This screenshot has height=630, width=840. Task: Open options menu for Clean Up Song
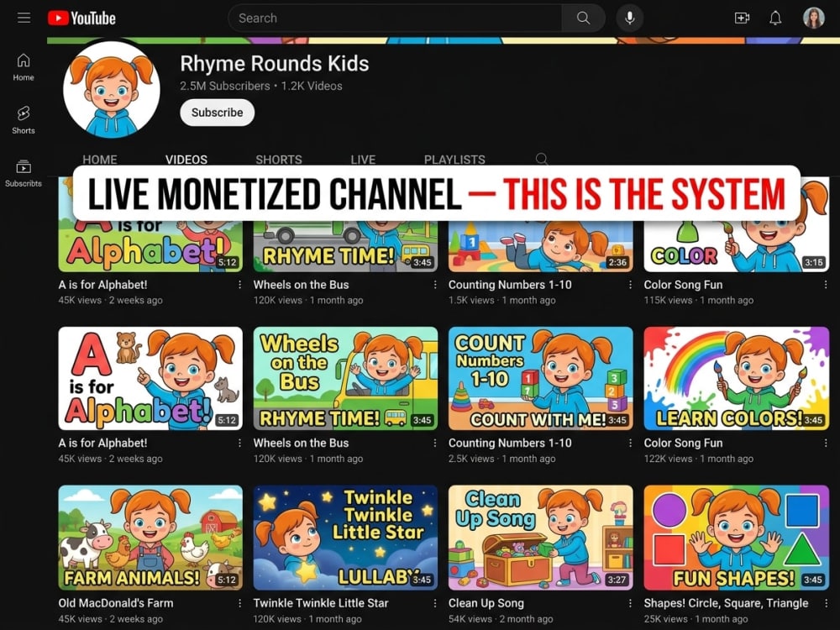point(630,603)
